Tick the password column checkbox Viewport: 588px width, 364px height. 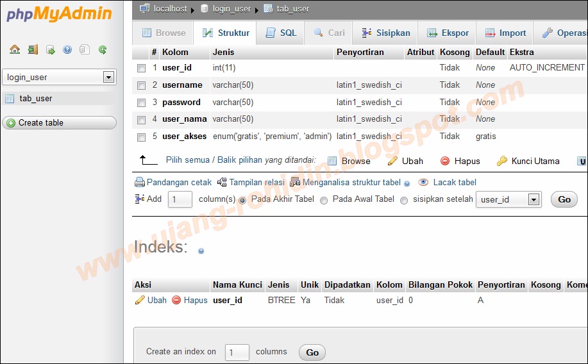coord(141,103)
